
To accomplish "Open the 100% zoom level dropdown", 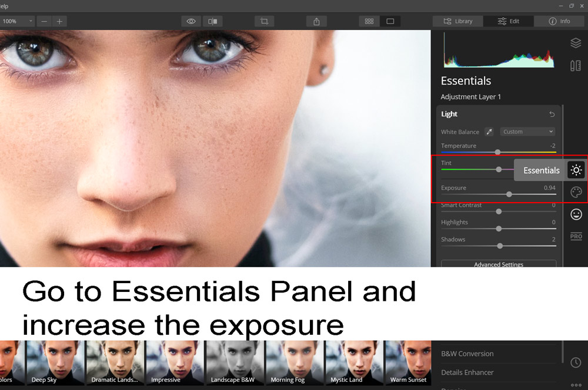I will (17, 21).
